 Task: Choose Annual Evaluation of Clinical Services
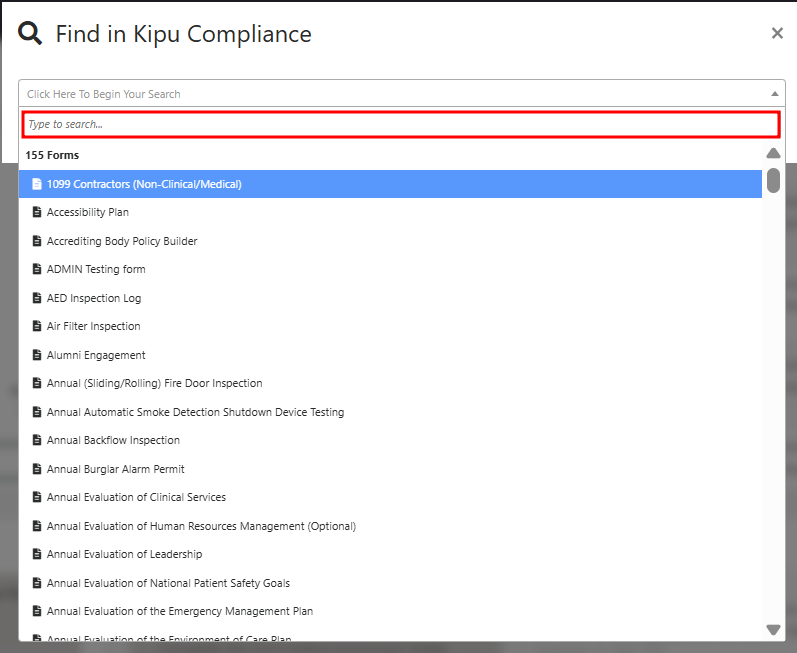(136, 497)
